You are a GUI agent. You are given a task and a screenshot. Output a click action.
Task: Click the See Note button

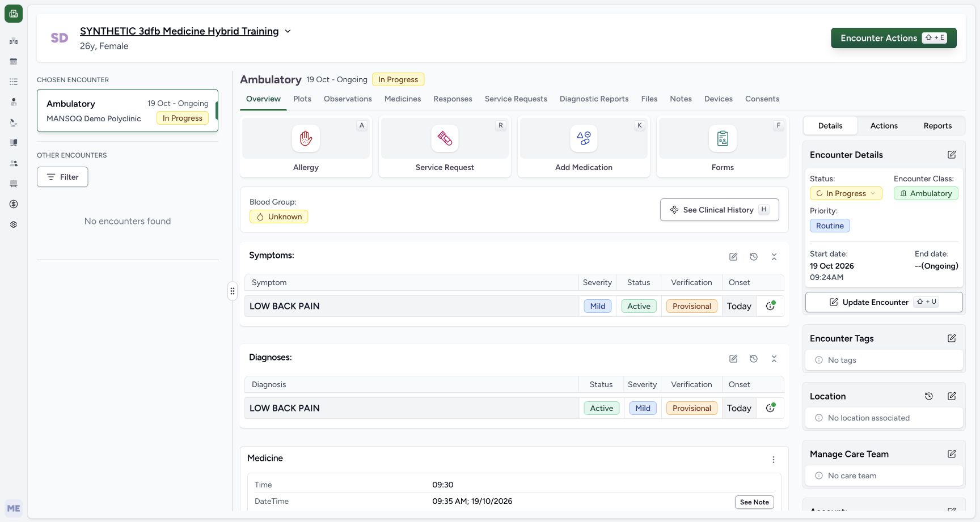coord(754,502)
